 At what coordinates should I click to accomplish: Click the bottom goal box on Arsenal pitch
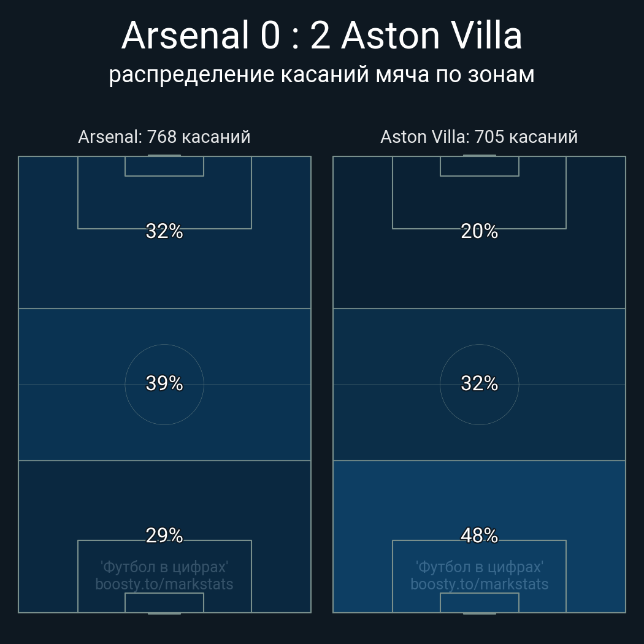click(x=164, y=603)
